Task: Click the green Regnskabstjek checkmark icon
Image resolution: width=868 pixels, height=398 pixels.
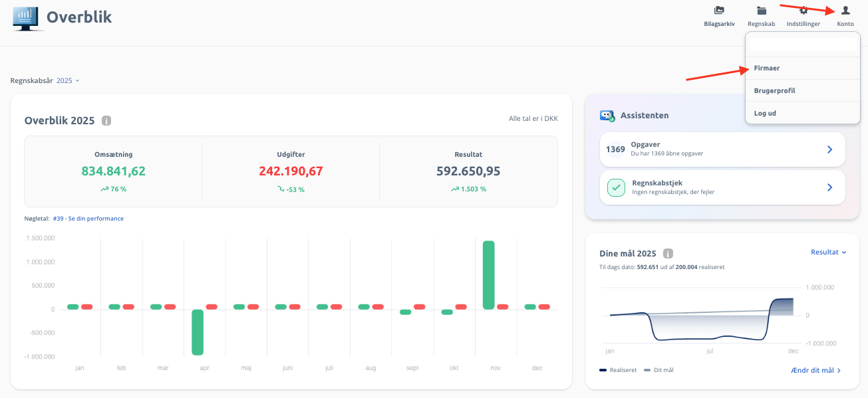Action: [616, 188]
